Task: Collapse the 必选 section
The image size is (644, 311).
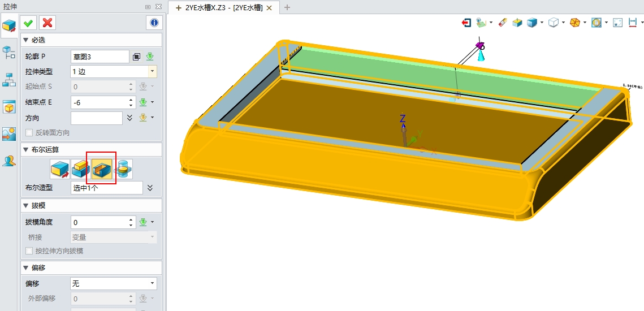Action: [25, 40]
